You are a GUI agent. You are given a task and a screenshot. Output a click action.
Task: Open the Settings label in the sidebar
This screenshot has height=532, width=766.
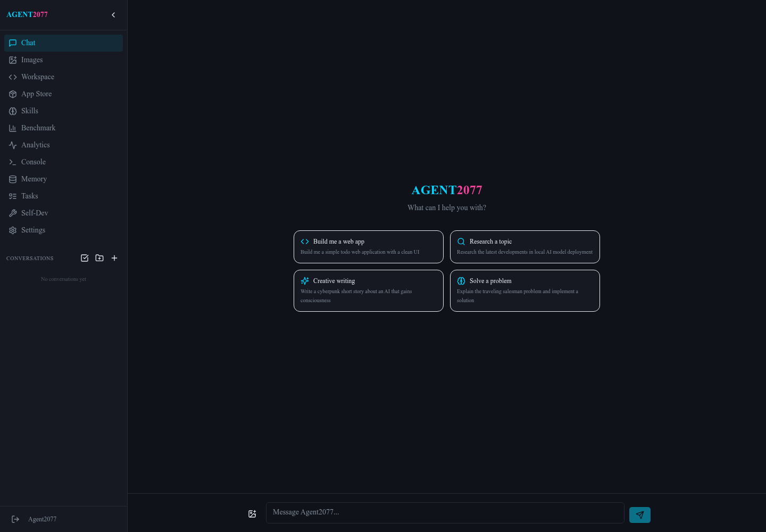coord(33,230)
